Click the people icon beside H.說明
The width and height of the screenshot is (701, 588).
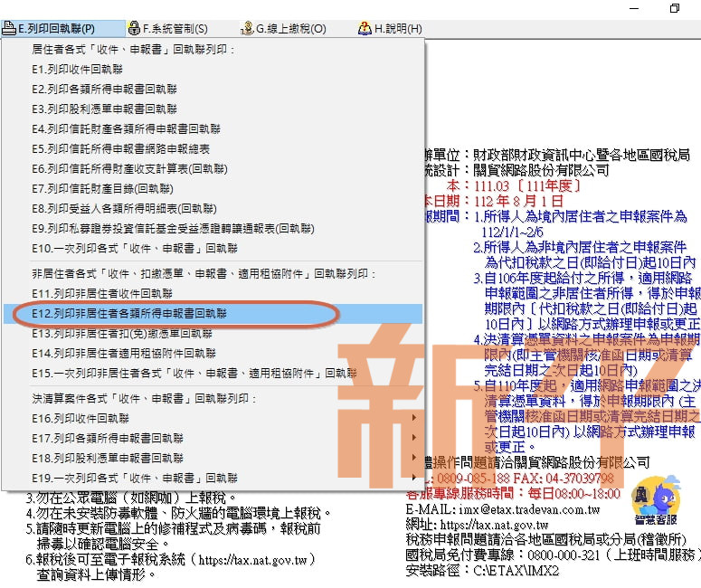[x=364, y=29]
